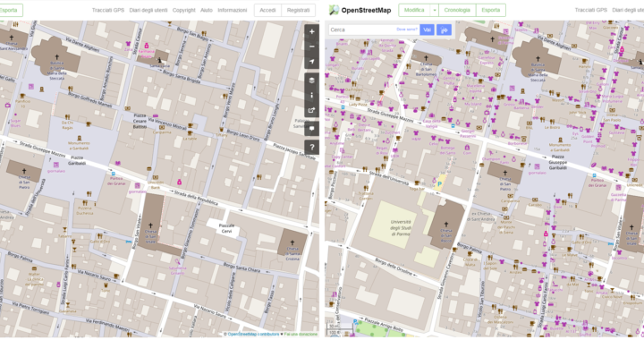Click the Accedi login button
Image resolution: width=644 pixels, height=340 pixels.
[x=267, y=10]
